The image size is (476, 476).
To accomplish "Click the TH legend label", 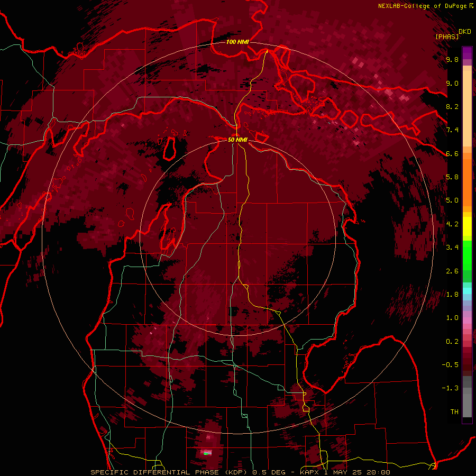I will (454, 412).
